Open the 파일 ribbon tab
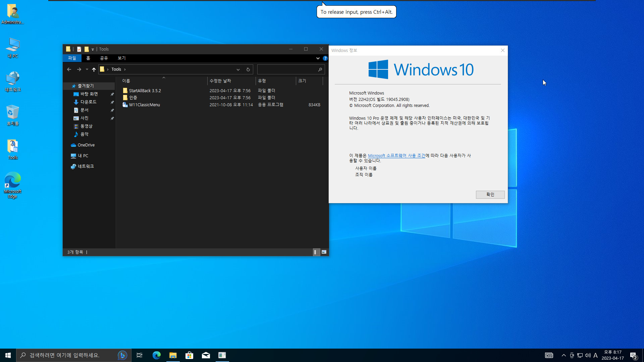This screenshot has width=644, height=362. pyautogui.click(x=72, y=58)
